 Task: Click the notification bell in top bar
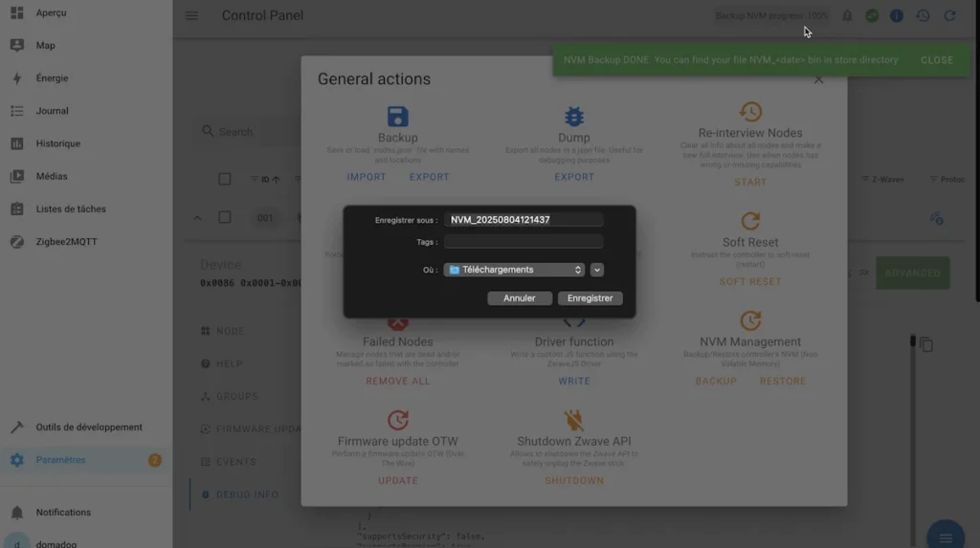pos(847,15)
